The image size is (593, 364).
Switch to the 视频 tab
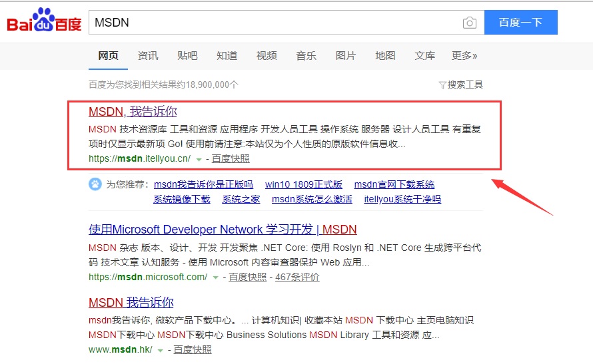pos(267,56)
